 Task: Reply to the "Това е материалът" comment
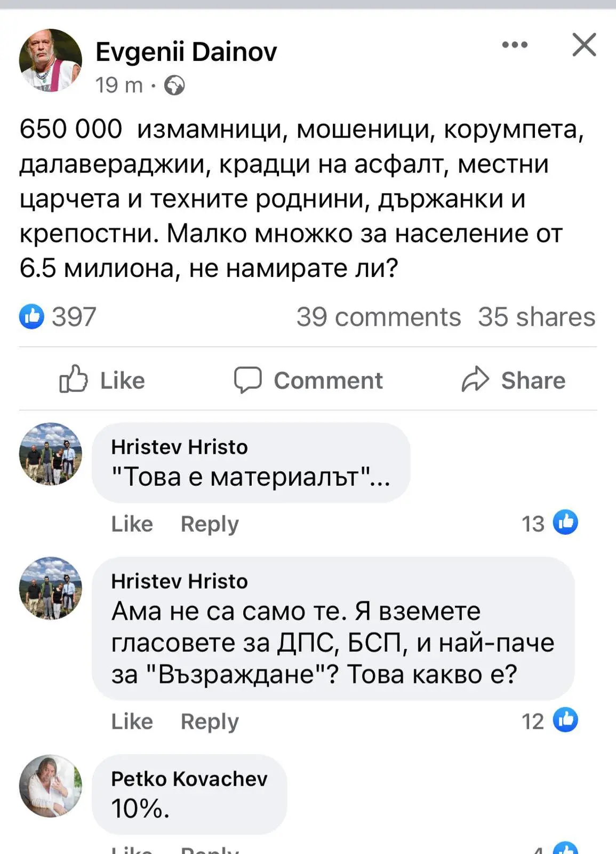tap(210, 524)
